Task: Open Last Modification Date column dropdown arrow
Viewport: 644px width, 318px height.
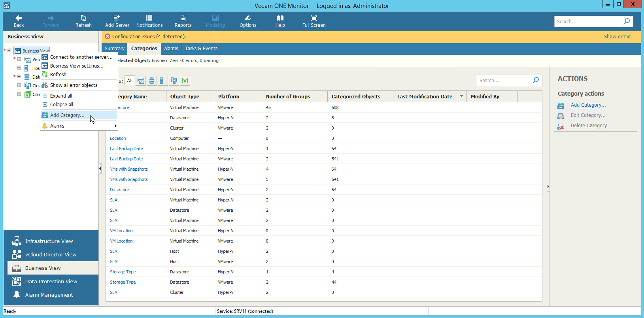Action: pyautogui.click(x=461, y=96)
